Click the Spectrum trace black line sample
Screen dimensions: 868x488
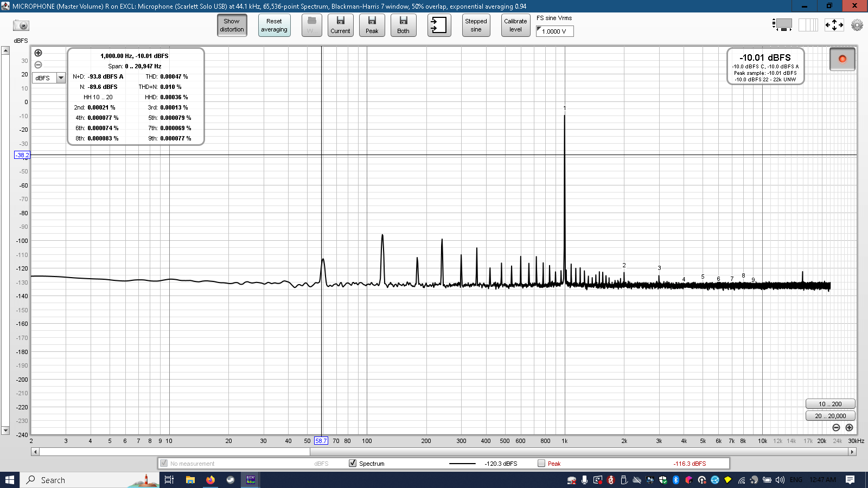[462, 464]
